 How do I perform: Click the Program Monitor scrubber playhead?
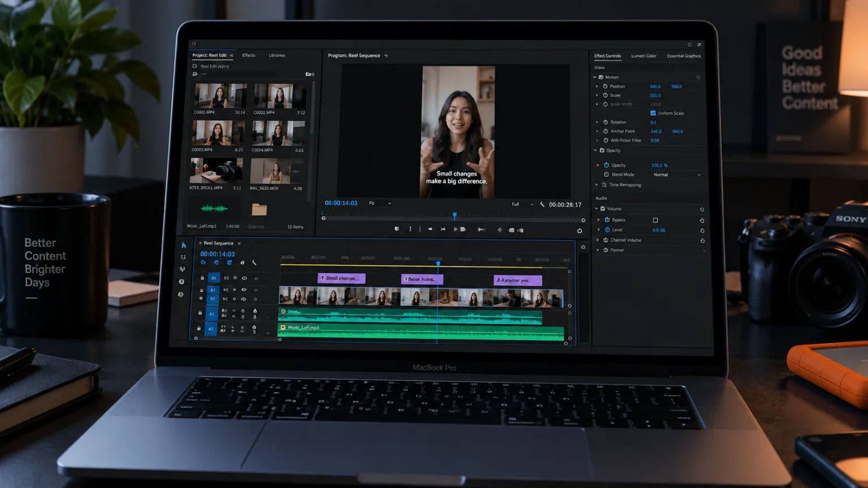click(454, 216)
